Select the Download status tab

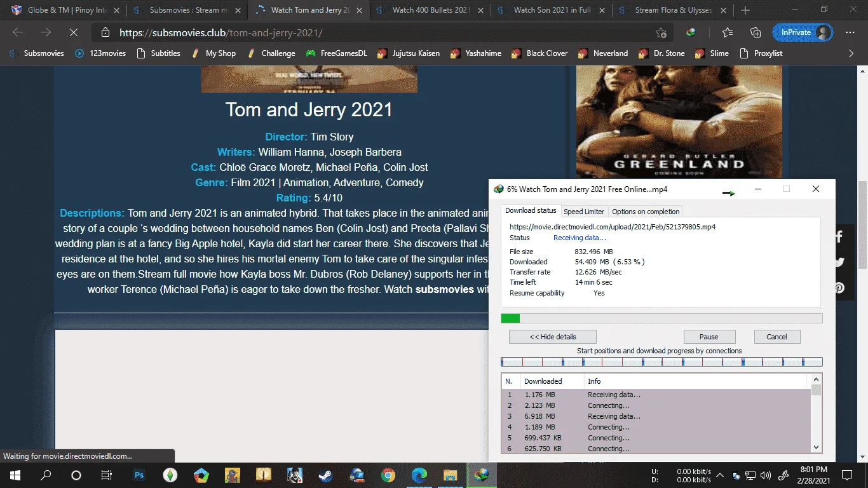tap(531, 211)
